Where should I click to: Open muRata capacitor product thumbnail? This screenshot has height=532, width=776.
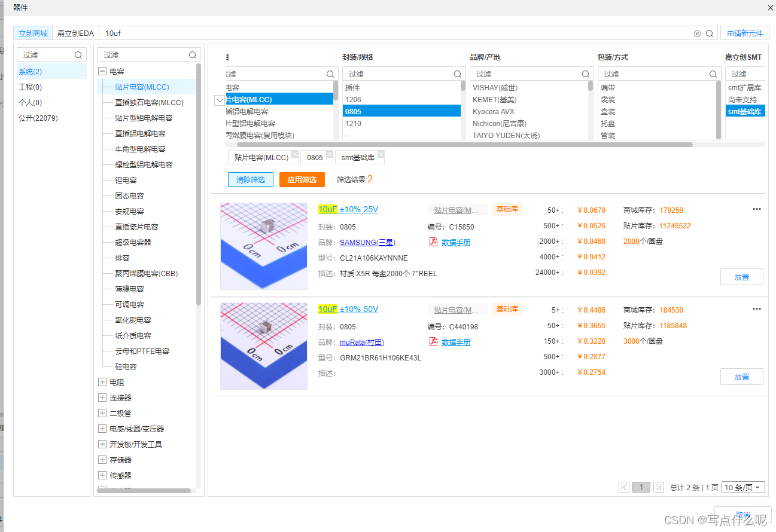pyautogui.click(x=264, y=346)
